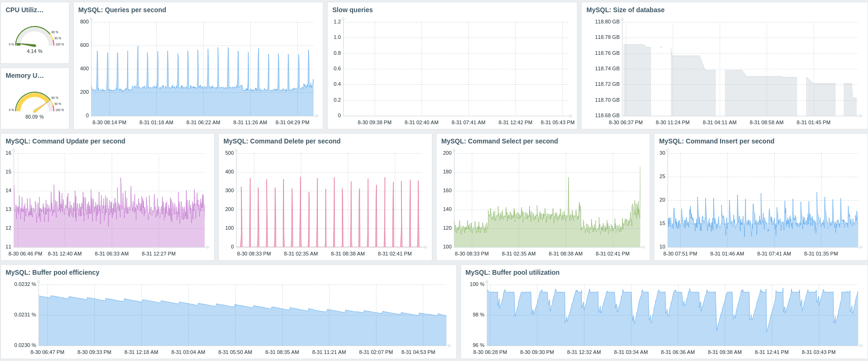868x361 pixels.
Task: Click the 'MySQL: Command Insert per second' title
Action: pyautogui.click(x=716, y=141)
